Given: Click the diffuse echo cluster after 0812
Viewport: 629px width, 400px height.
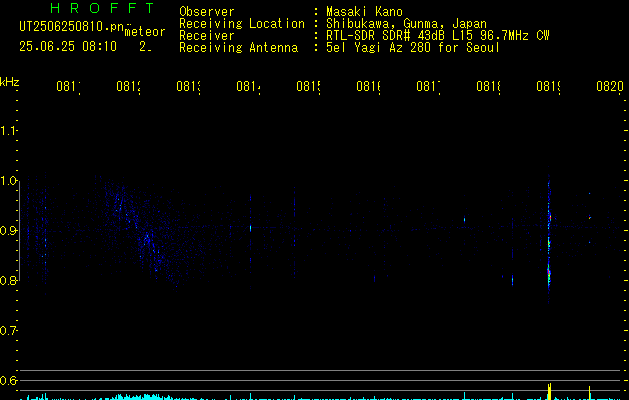Looking at the screenshot, I should click(x=140, y=233).
